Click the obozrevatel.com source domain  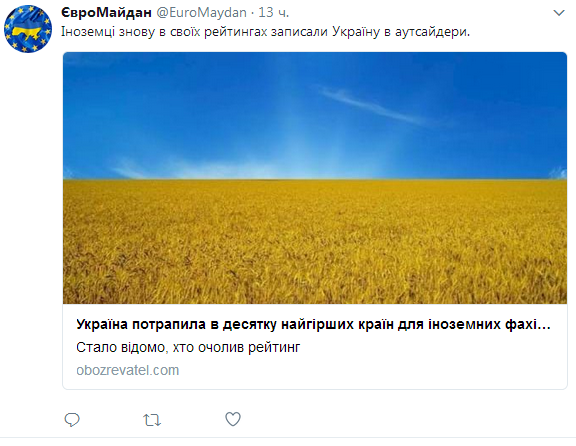click(x=127, y=370)
